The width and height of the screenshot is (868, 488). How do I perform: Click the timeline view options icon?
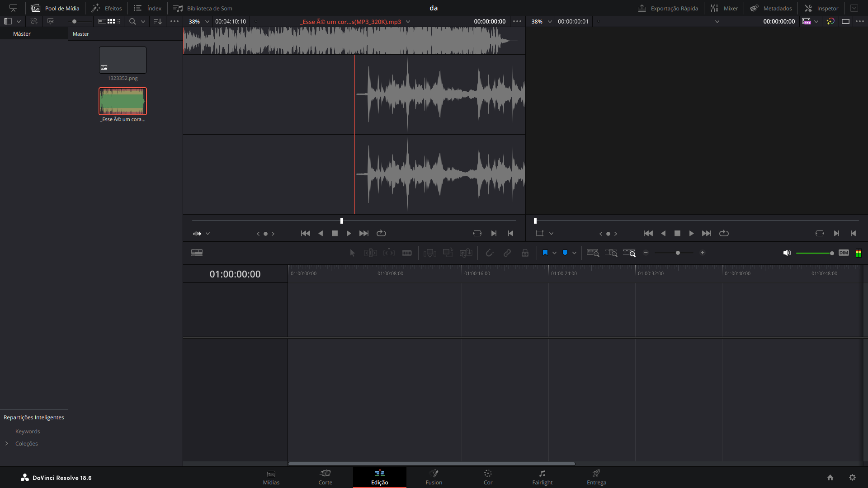[x=197, y=253]
